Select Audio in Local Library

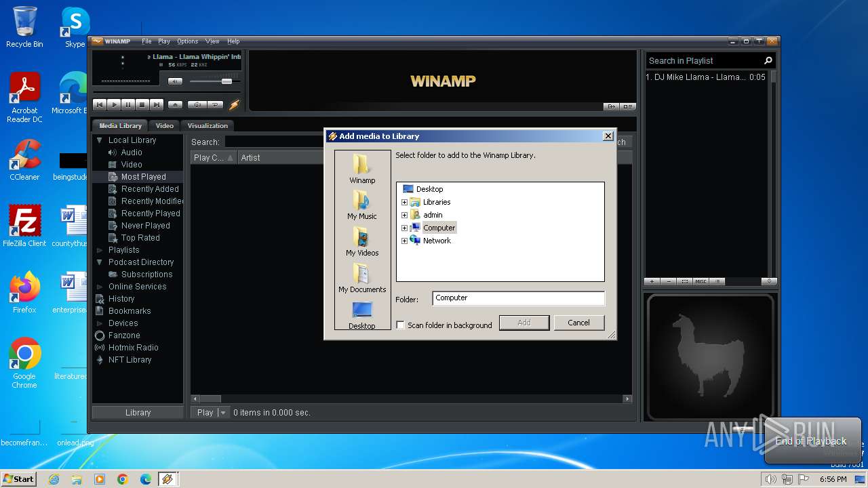coord(132,152)
